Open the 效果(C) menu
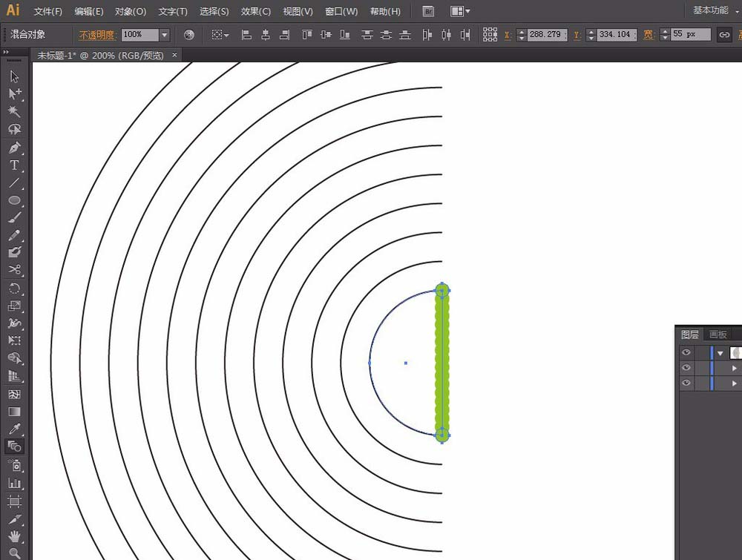Screen dimensions: 742x560 (255, 11)
